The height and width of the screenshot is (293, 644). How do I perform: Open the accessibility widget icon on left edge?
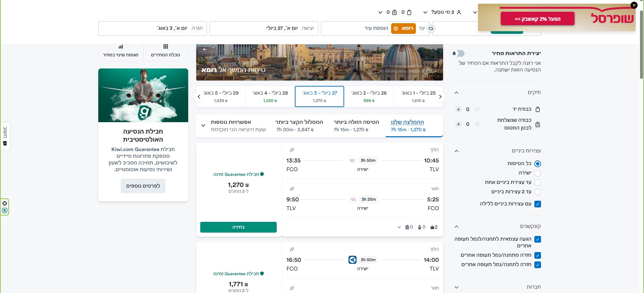tap(5, 210)
